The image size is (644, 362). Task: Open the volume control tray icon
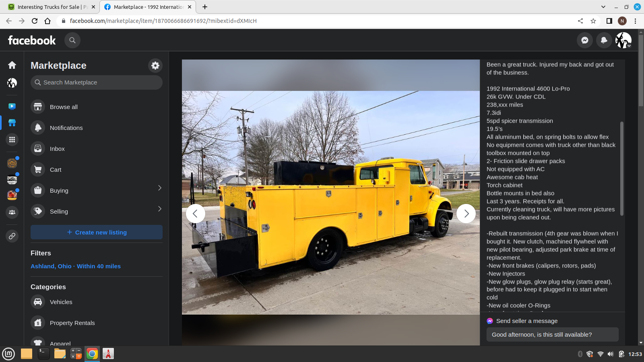pyautogui.click(x=611, y=354)
